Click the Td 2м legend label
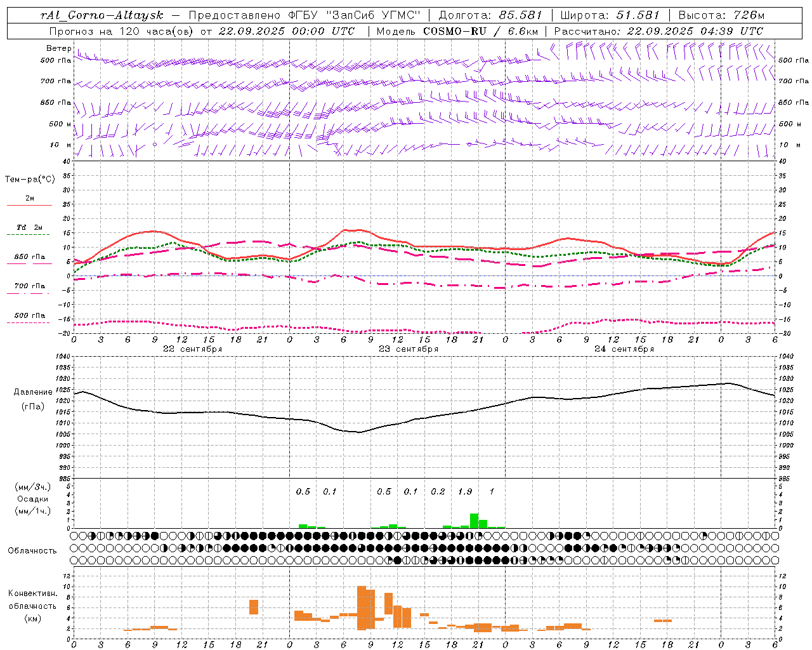 tap(30, 227)
